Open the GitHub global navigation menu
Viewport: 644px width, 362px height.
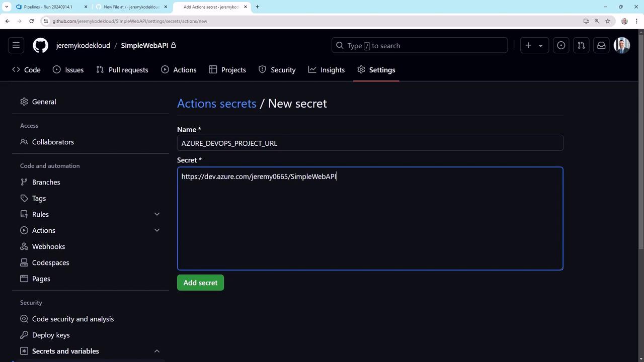coord(16,45)
